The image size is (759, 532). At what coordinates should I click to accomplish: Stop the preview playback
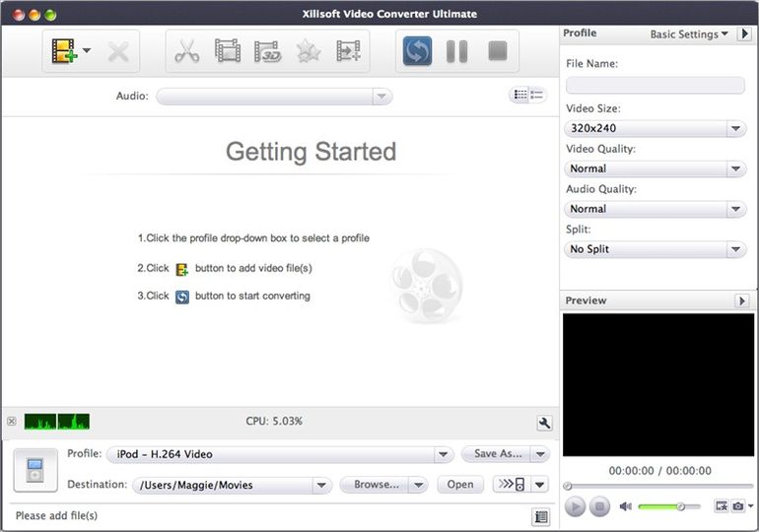(599, 506)
